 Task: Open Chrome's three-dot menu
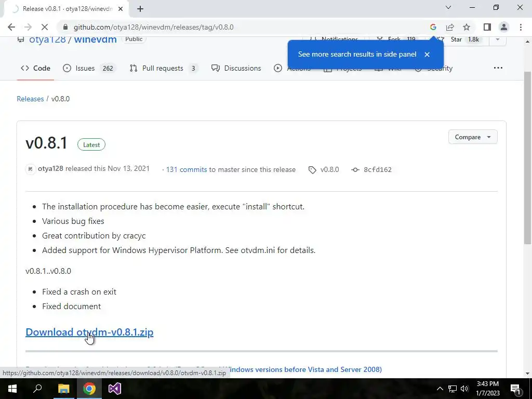521,27
